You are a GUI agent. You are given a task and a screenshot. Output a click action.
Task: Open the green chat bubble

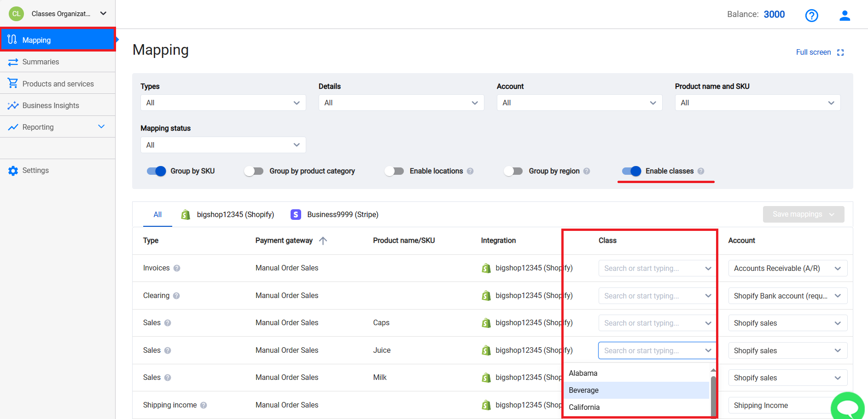pos(848,407)
